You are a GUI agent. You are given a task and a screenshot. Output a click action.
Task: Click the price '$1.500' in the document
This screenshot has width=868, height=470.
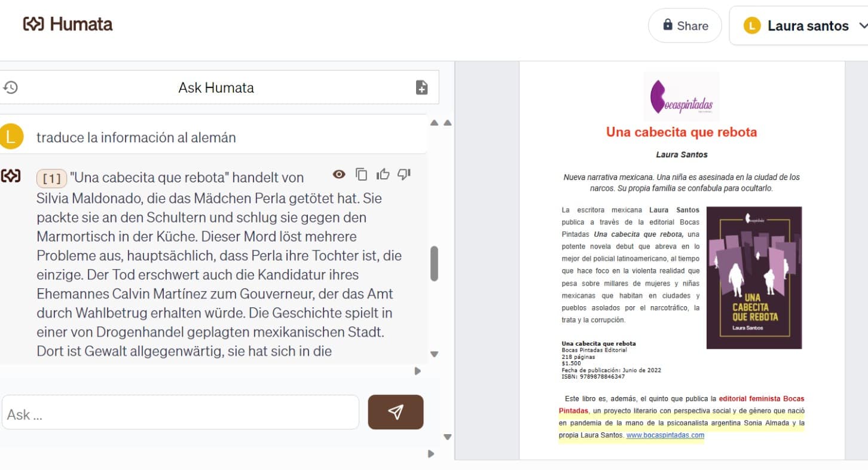coord(571,364)
